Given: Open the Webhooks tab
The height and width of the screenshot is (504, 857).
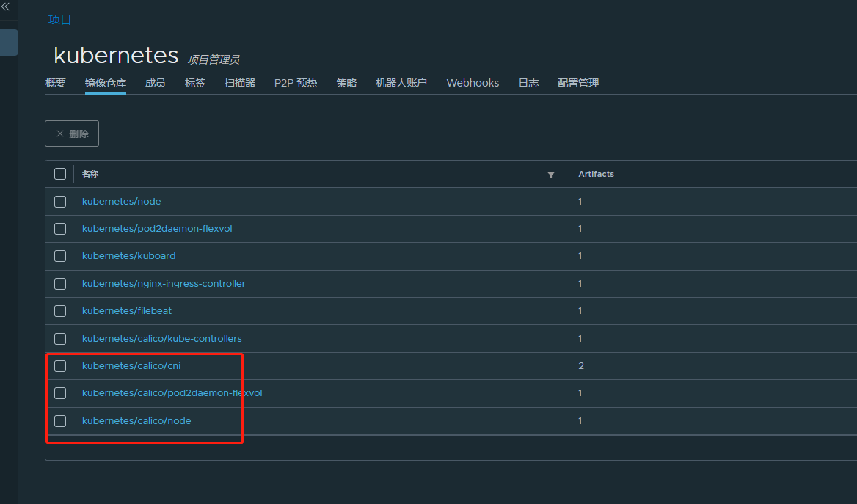Looking at the screenshot, I should pos(473,83).
